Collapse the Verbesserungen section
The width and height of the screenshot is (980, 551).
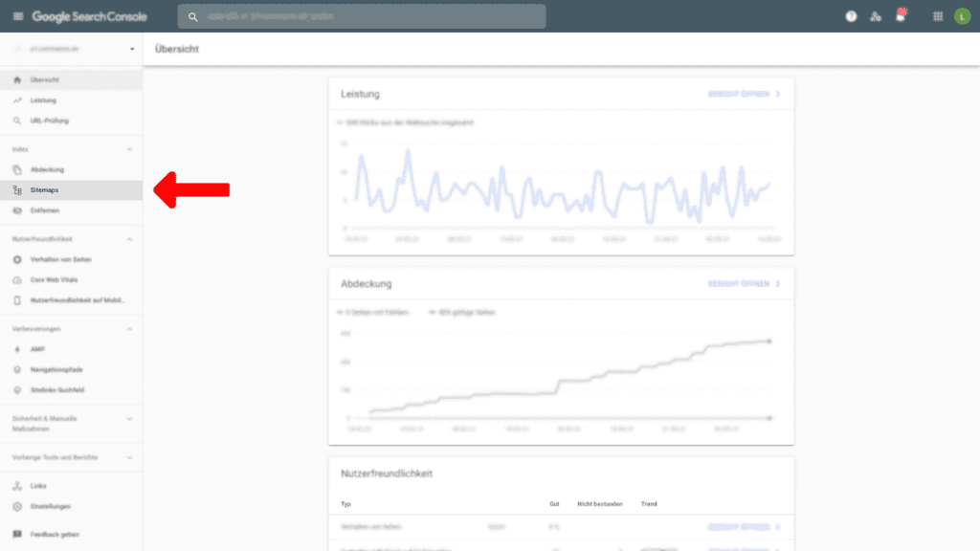[129, 329]
